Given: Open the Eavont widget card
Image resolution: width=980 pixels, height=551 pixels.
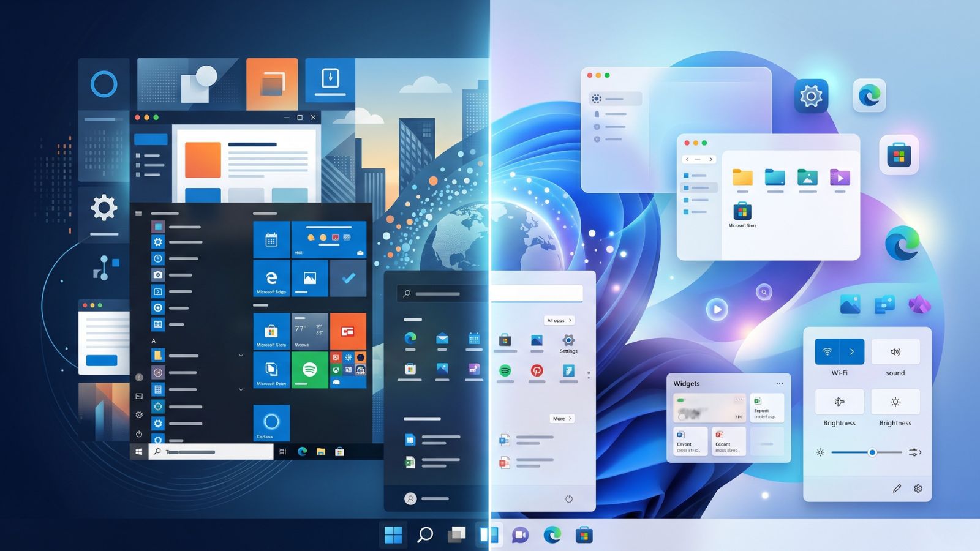Looking at the screenshot, I should click(689, 441).
